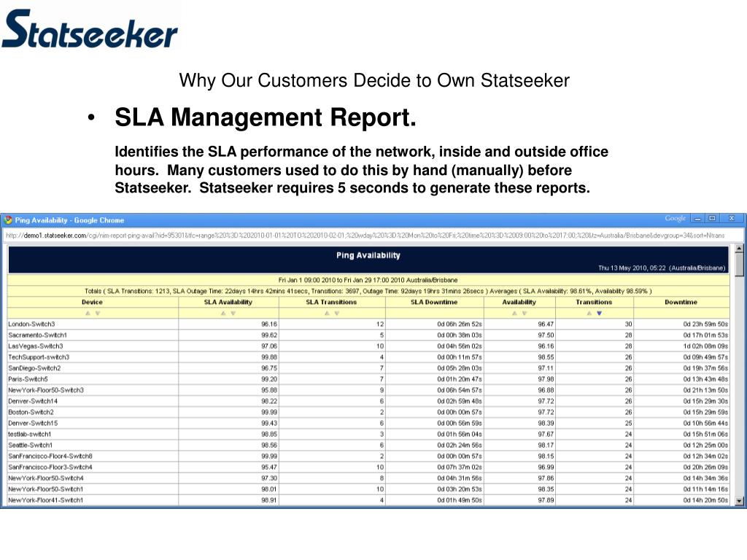This screenshot has height=560, width=747.
Task: Click the SLA Downtime column header
Action: click(x=434, y=302)
